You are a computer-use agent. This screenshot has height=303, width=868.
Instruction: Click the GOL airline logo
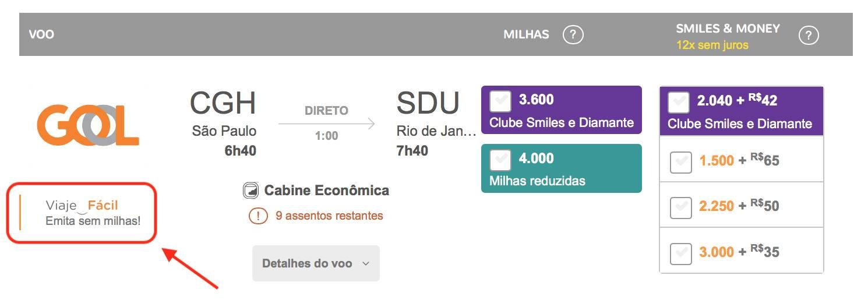click(88, 125)
